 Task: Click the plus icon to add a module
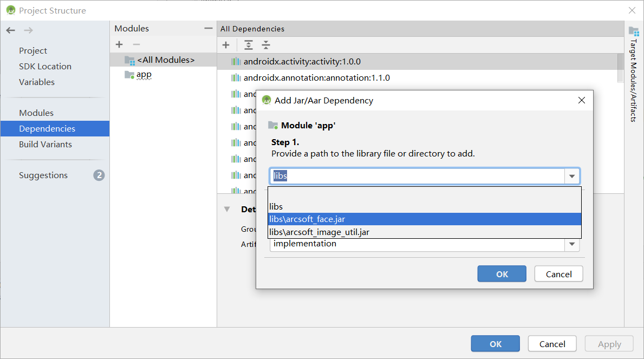(119, 44)
